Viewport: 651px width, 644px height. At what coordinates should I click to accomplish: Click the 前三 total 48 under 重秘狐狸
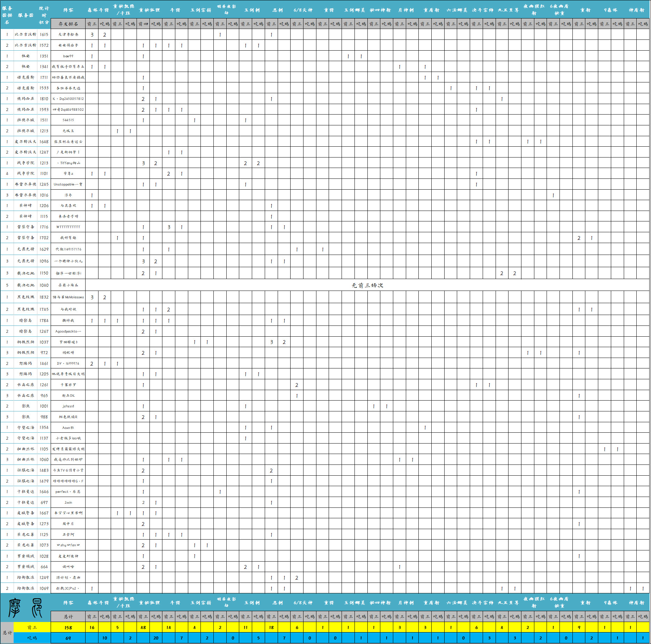[x=143, y=628]
